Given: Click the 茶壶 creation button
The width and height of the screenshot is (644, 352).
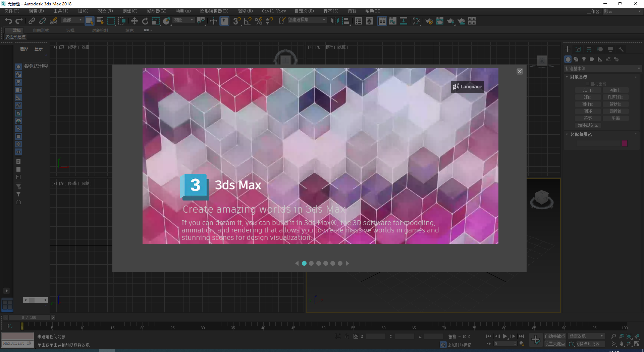Looking at the screenshot, I should click(588, 118).
